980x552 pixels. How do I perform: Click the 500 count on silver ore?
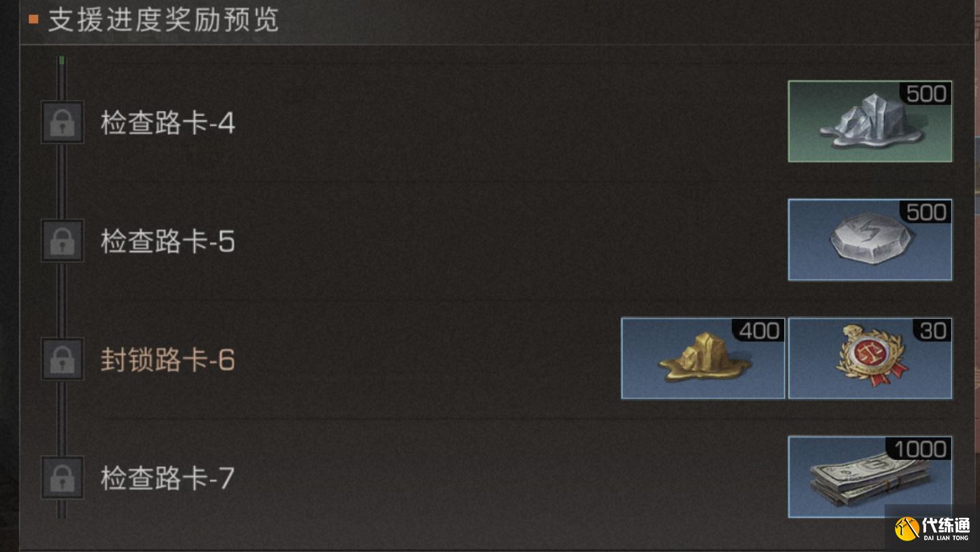click(926, 94)
